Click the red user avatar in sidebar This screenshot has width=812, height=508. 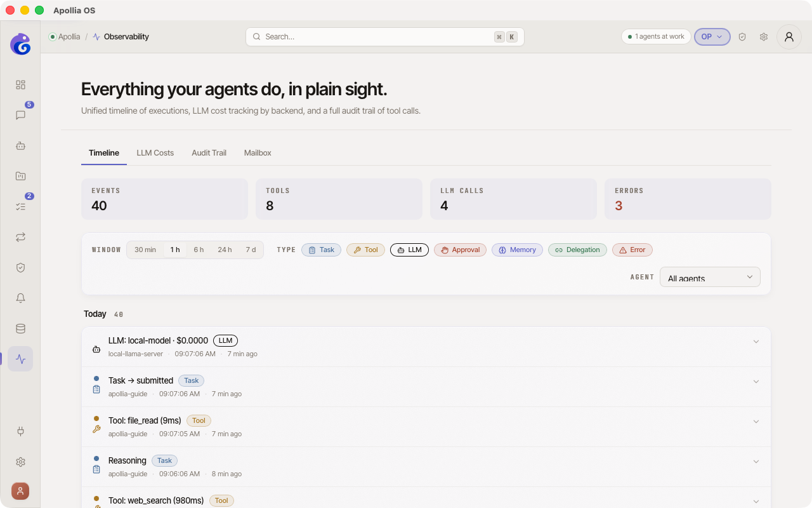pyautogui.click(x=20, y=491)
